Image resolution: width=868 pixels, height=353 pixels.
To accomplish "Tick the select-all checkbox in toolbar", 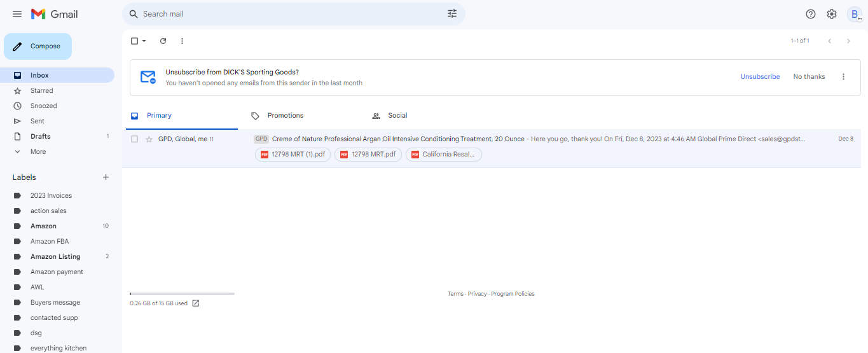I will click(x=134, y=41).
